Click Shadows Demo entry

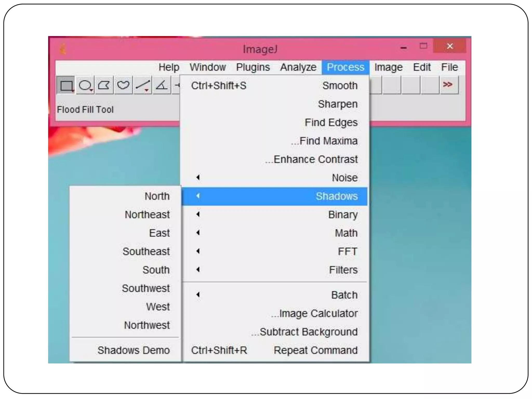click(134, 350)
